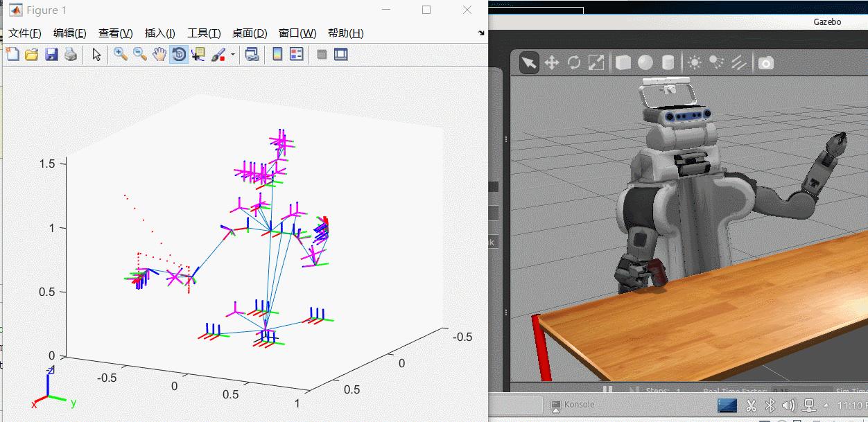Click the link plot icon
Screen dimensions: 868x422
[252, 54]
